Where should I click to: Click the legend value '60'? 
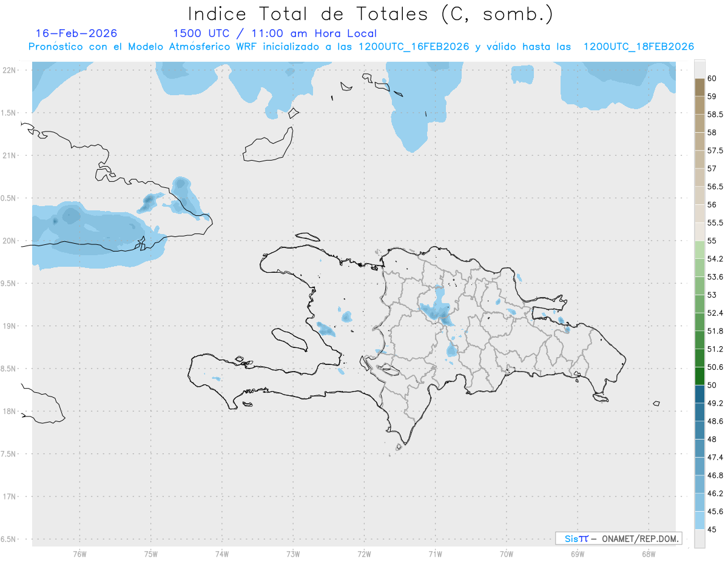[x=713, y=78]
